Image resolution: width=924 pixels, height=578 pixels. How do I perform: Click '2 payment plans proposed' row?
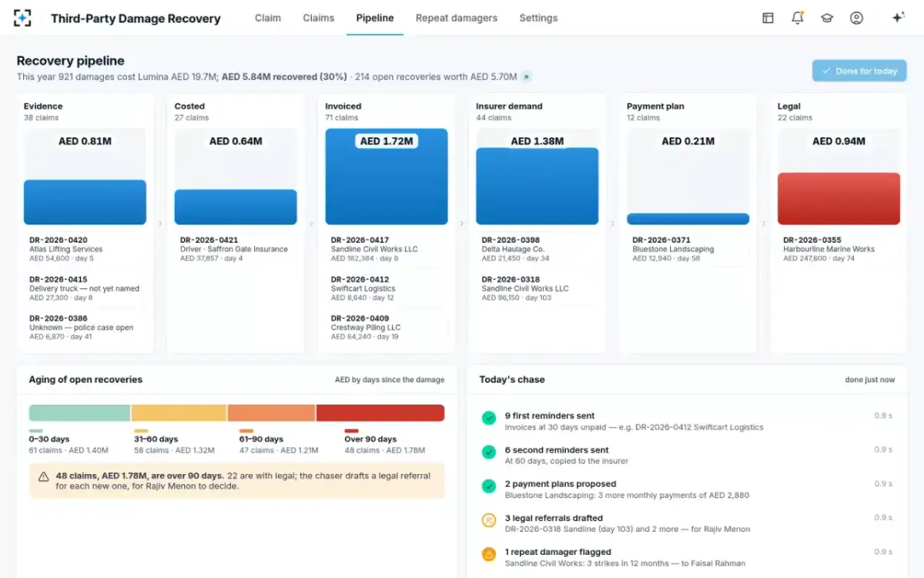pyautogui.click(x=687, y=489)
